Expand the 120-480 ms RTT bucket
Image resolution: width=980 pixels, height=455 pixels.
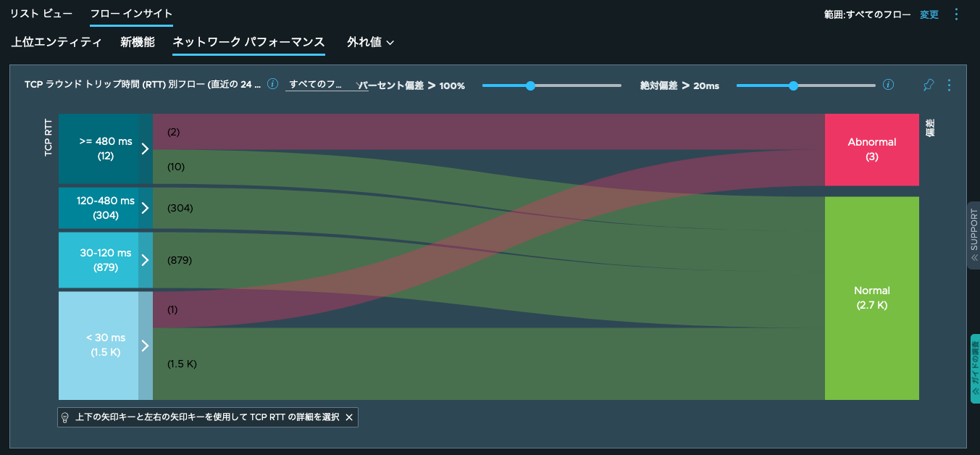[145, 208]
